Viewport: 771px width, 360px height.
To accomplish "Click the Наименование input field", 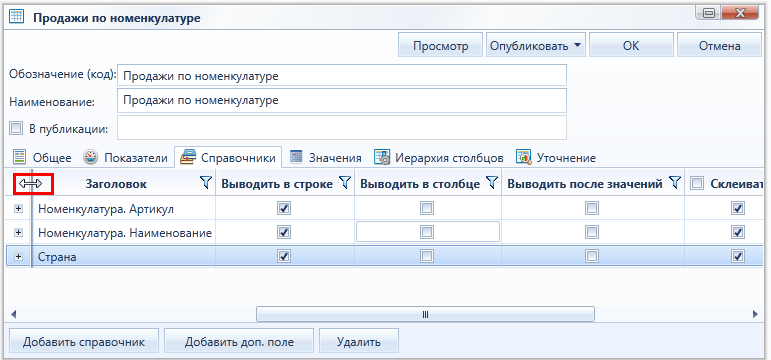I will coord(342,100).
